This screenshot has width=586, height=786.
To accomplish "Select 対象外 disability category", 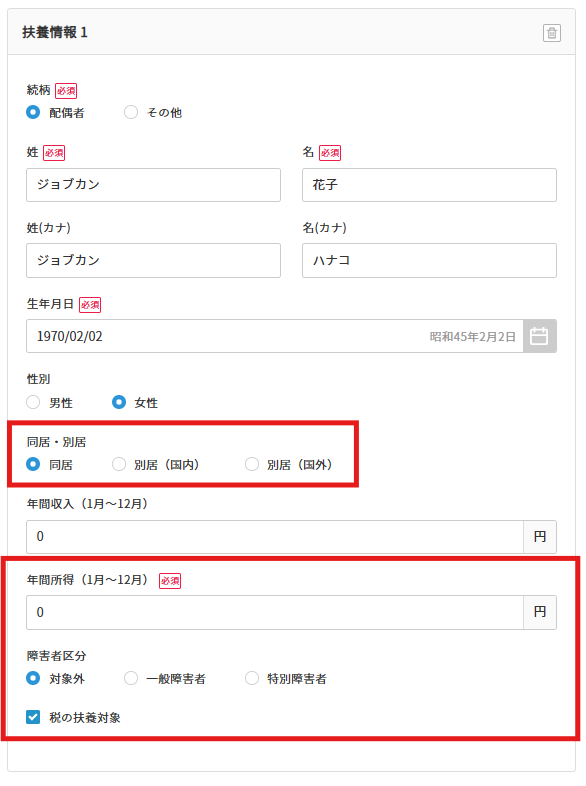I will click(33, 678).
